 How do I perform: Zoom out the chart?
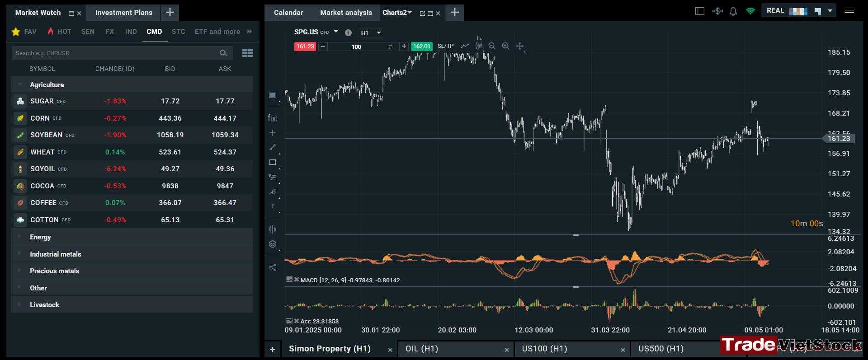point(492,46)
